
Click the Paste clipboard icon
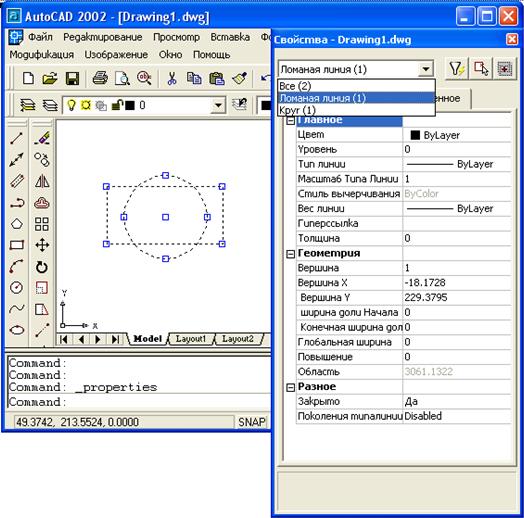pos(217,79)
